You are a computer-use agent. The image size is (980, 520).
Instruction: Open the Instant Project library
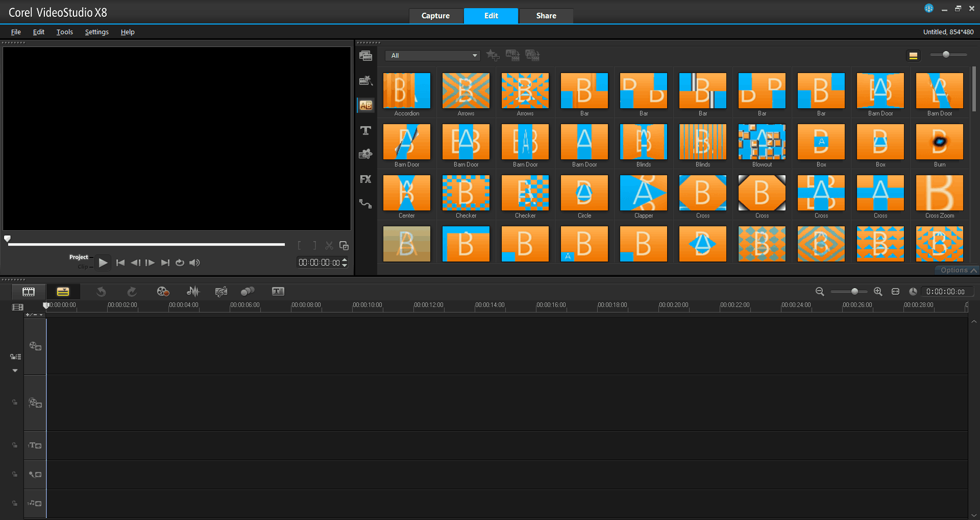click(365, 80)
